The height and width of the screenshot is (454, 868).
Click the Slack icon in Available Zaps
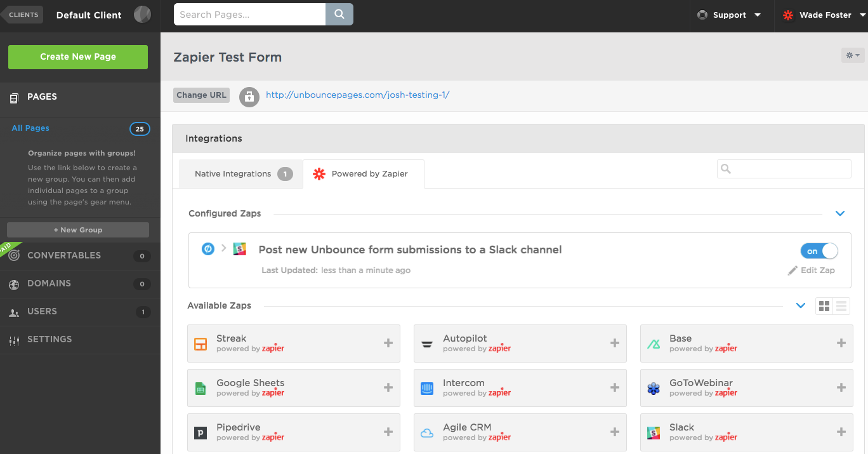tap(654, 433)
